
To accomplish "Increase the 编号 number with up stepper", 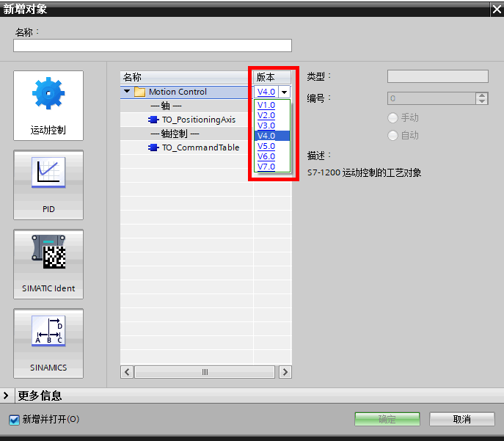I will [x=481, y=95].
